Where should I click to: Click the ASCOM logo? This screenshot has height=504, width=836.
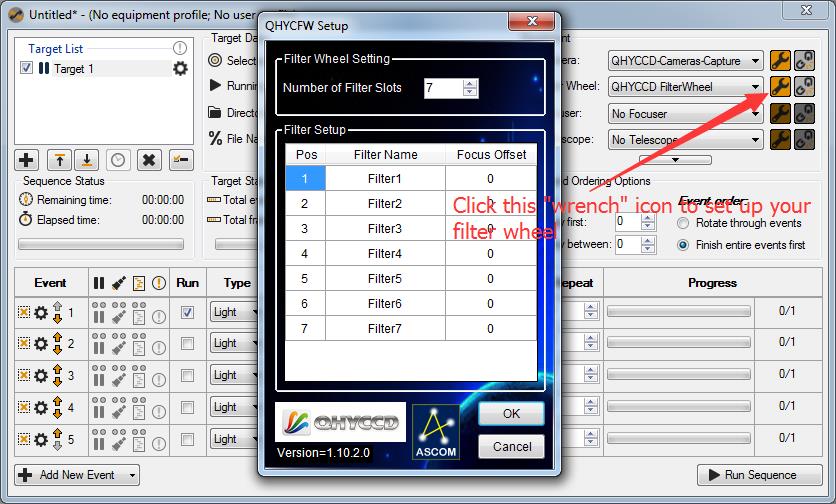pos(436,431)
